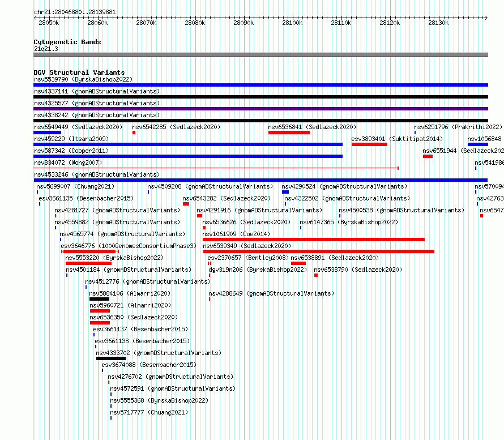The height and width of the screenshot is (440, 504).
Task: Click nsv6538790 (Sedlazeck2020) label
Action: [358, 270]
